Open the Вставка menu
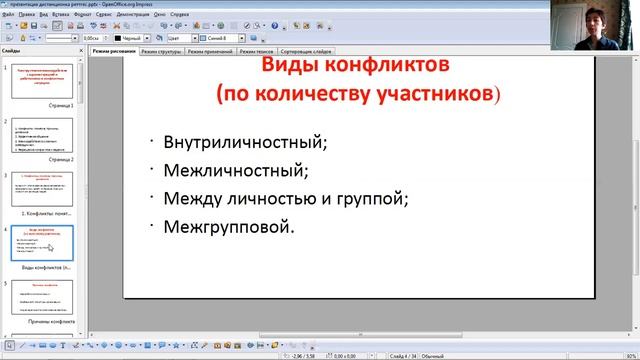 61,14
